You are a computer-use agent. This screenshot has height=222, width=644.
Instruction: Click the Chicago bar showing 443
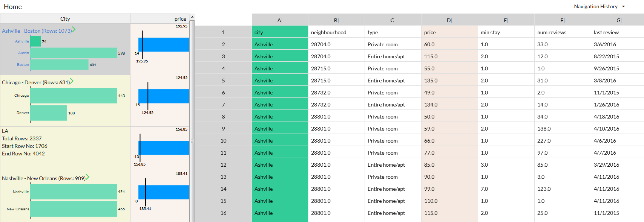click(x=74, y=96)
